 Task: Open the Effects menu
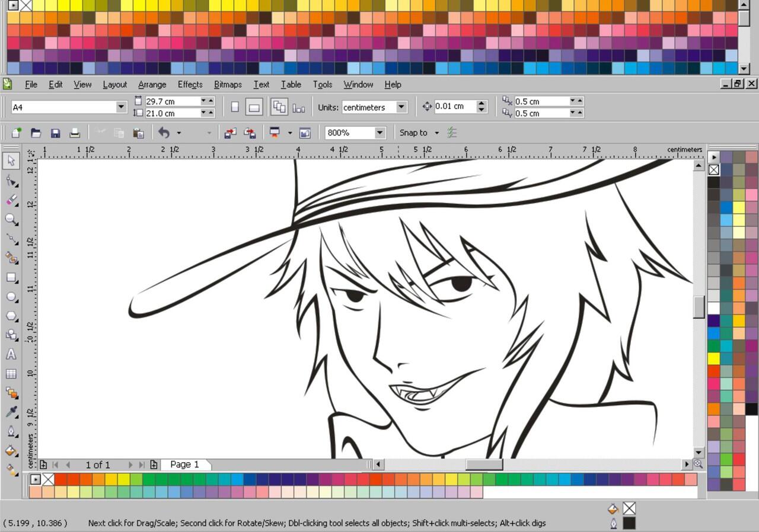(x=190, y=84)
